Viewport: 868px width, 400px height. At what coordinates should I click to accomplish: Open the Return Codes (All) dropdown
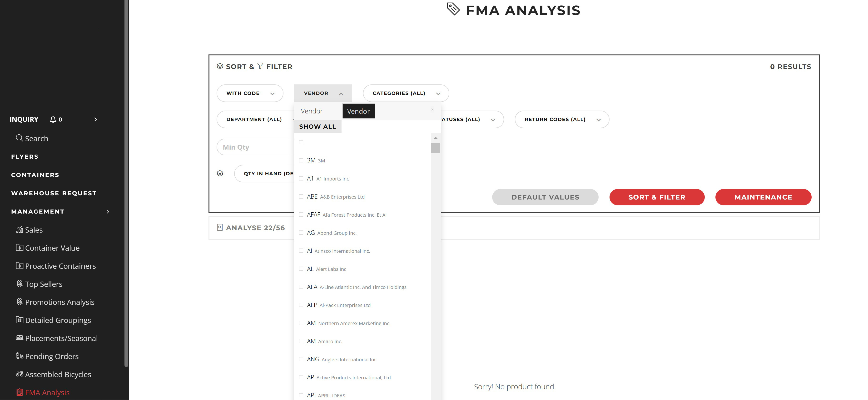[x=562, y=120]
